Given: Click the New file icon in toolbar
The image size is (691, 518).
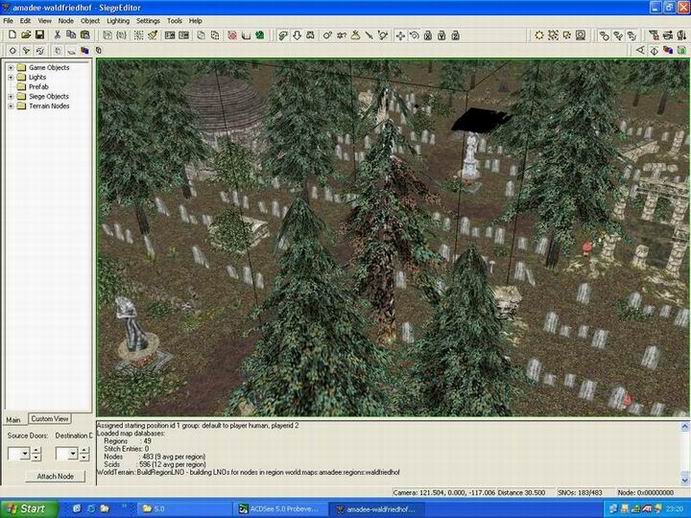Looking at the screenshot, I should tap(11, 35).
